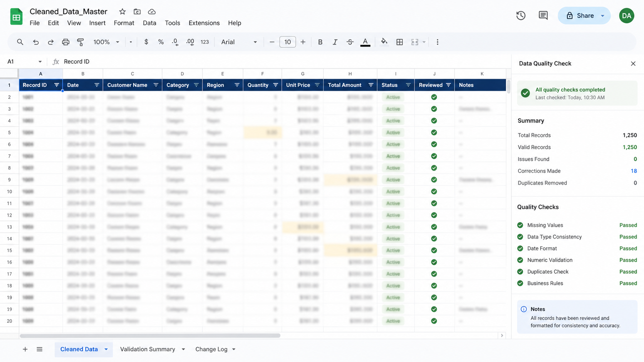The height and width of the screenshot is (362, 644).
Task: Open the comments icon
Action: pyautogui.click(x=543, y=15)
